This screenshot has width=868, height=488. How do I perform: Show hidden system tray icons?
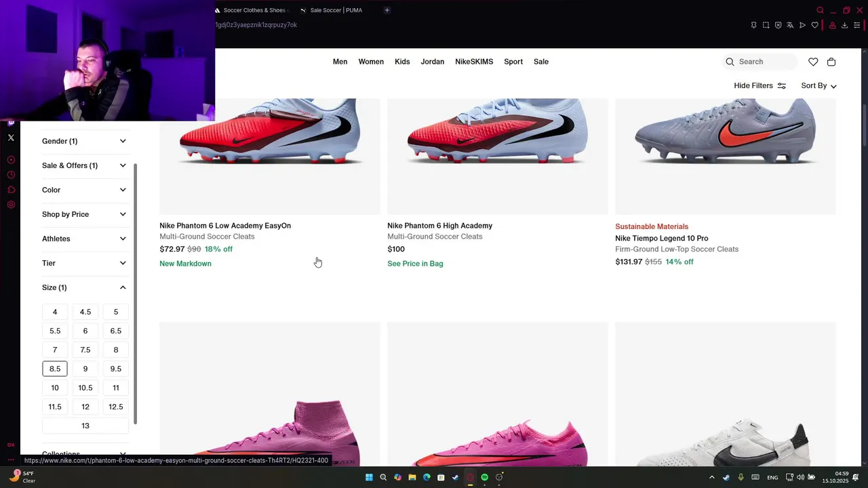711,477
